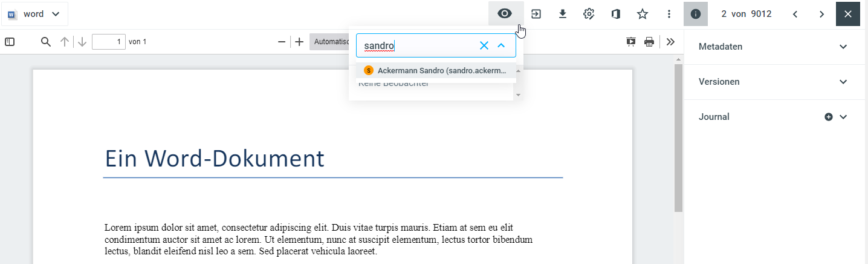
Task: Toggle the PDF sidebar panel
Action: [10, 42]
